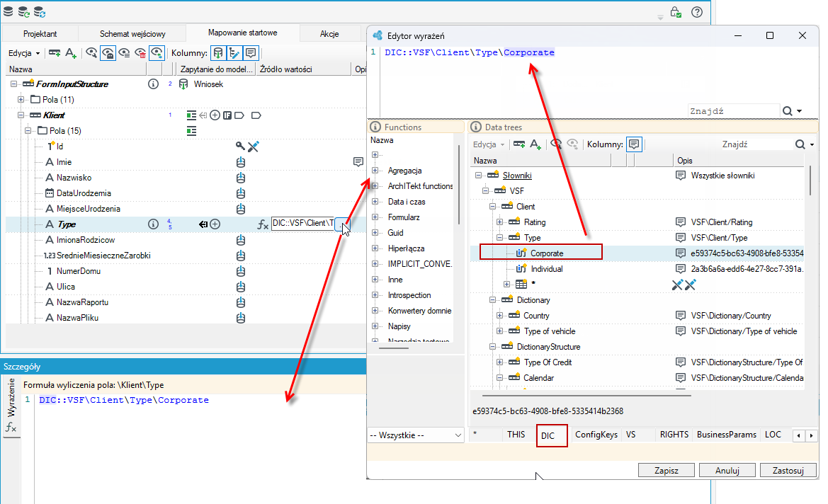
Task: Toggle the eye-with-lock visibility filter
Action: (108, 53)
